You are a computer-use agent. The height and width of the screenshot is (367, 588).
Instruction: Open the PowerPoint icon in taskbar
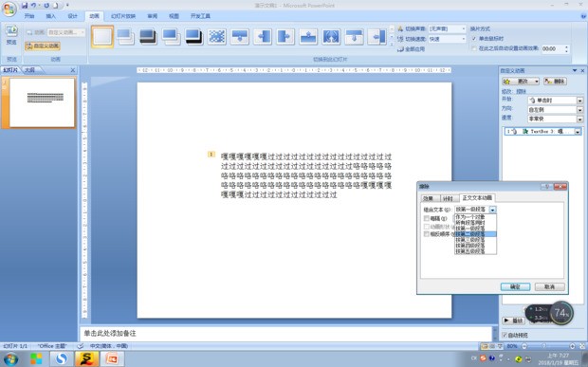(x=112, y=358)
